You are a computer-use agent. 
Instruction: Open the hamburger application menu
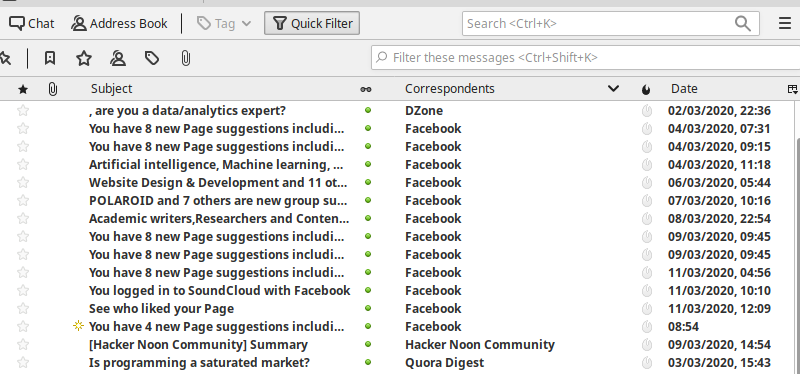[x=785, y=23]
